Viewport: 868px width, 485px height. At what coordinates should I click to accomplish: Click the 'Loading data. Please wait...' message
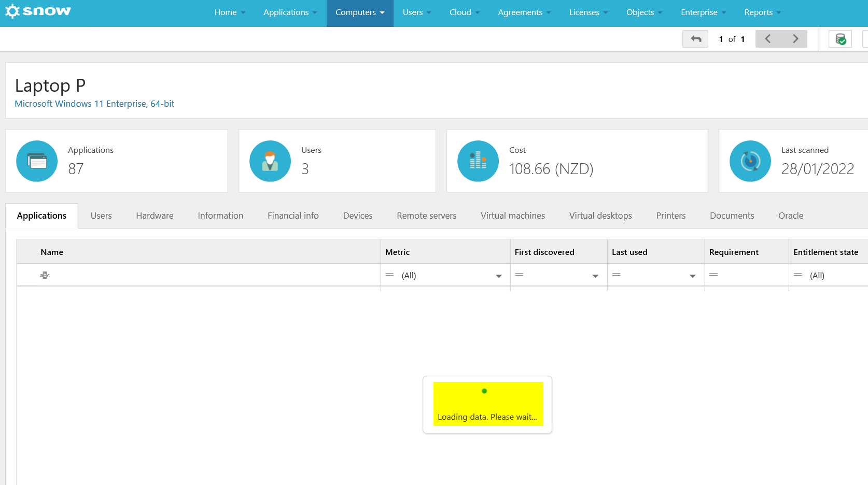point(487,417)
